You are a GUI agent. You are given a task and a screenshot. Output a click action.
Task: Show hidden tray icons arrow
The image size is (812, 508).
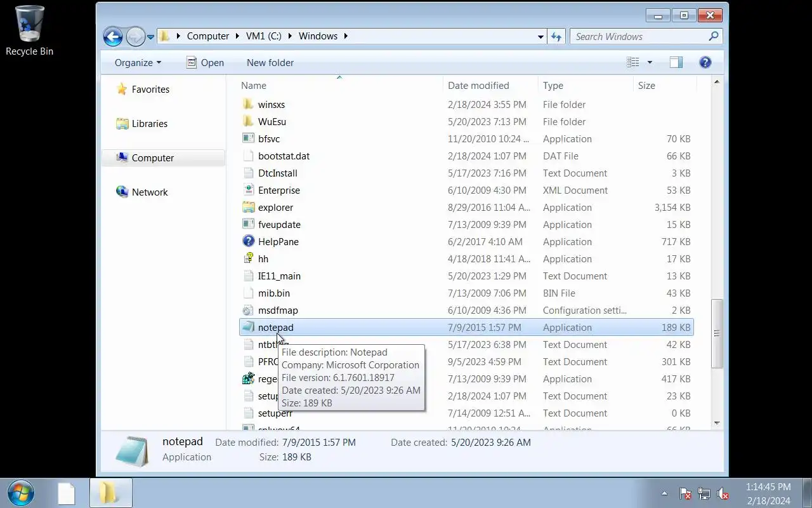[664, 493]
